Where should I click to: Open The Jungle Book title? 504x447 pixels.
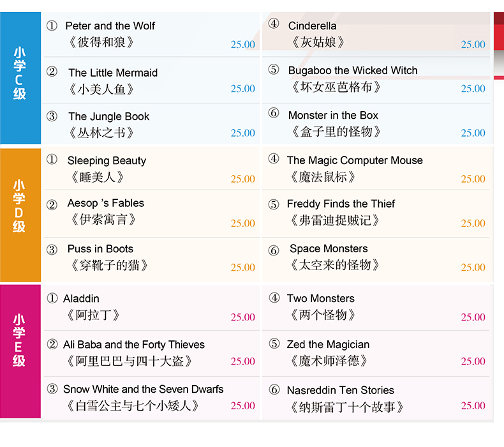coord(108,116)
